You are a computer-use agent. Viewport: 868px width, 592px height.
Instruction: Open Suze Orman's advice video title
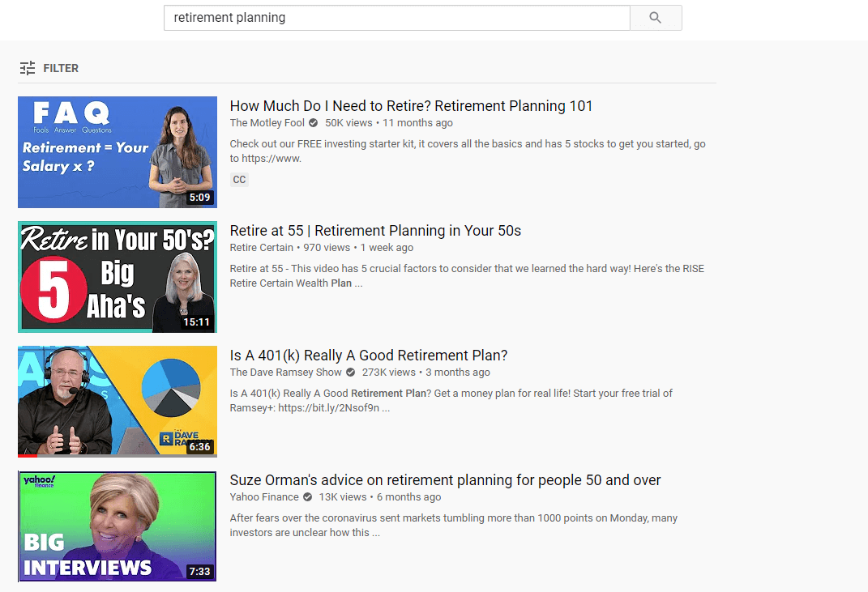tap(445, 479)
